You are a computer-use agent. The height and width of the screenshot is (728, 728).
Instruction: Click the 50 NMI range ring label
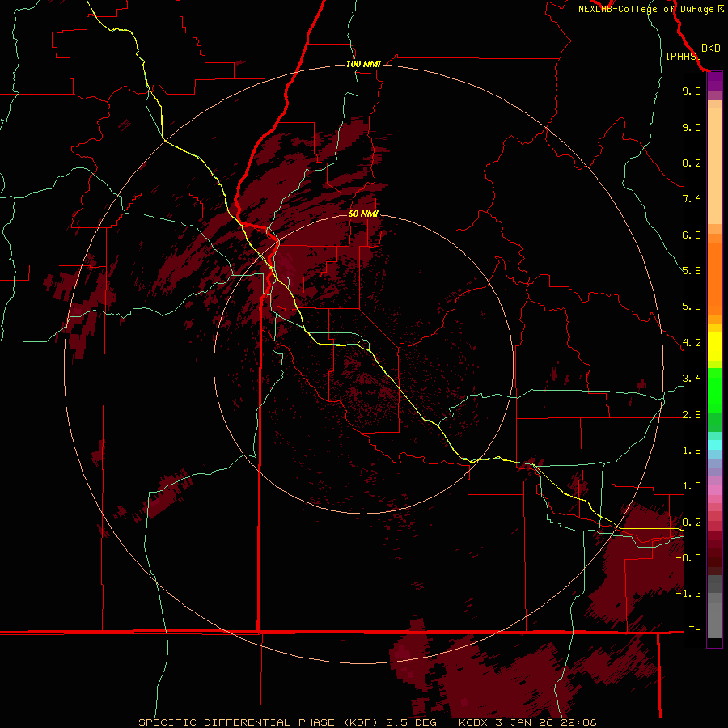click(x=363, y=214)
